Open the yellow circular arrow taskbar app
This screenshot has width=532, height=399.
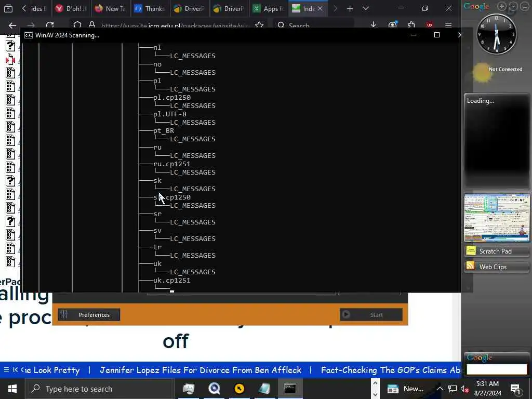(239, 389)
